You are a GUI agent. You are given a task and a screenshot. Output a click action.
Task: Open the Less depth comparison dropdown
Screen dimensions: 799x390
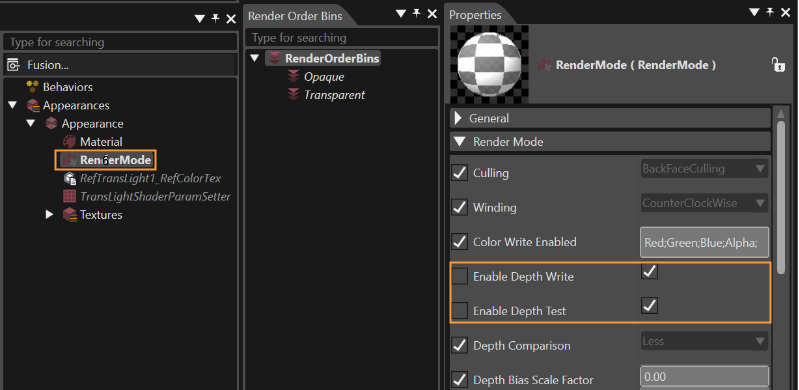(x=704, y=341)
